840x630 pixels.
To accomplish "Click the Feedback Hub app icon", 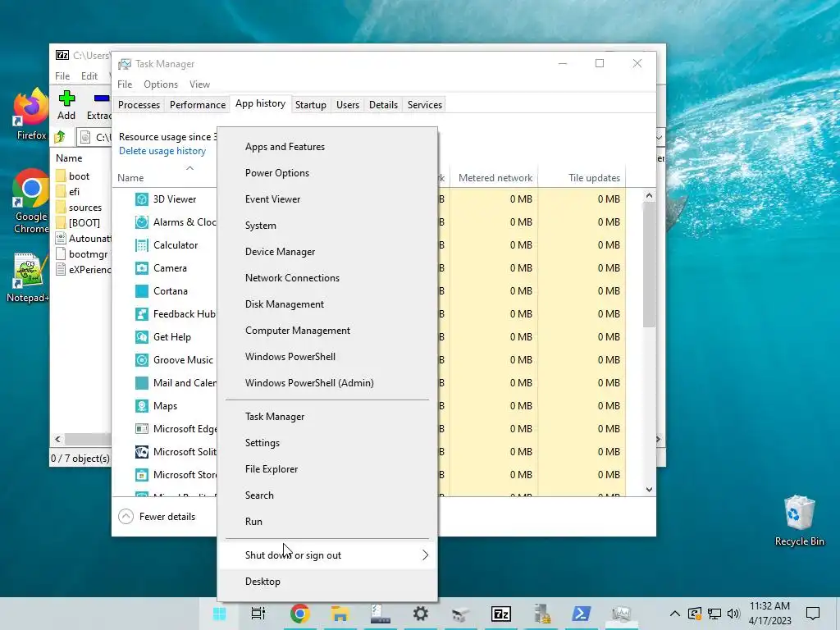I will (x=141, y=314).
